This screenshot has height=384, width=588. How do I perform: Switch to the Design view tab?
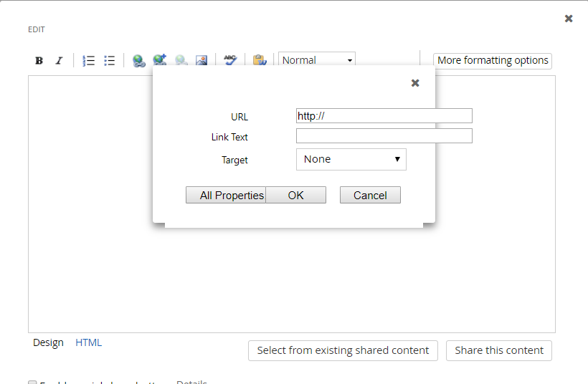click(48, 342)
